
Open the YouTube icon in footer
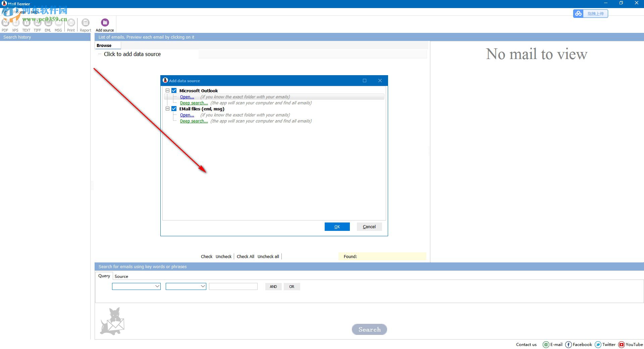tap(621, 345)
